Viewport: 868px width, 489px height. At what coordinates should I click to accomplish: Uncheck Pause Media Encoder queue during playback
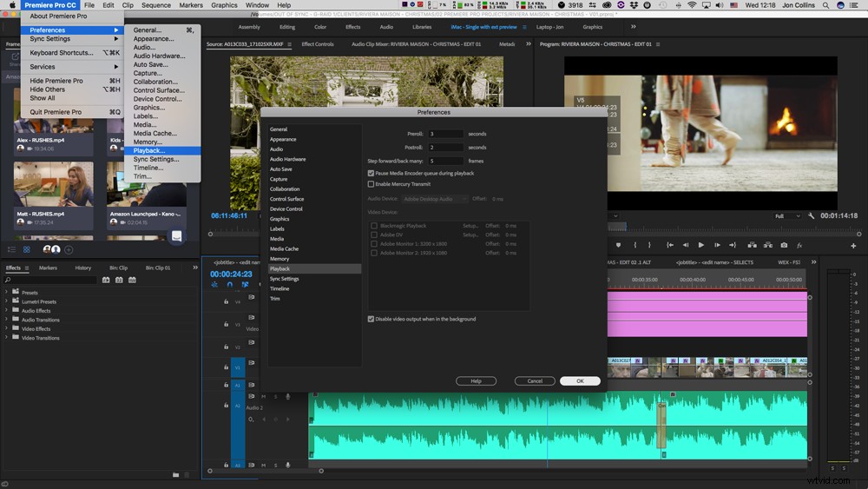pos(371,174)
